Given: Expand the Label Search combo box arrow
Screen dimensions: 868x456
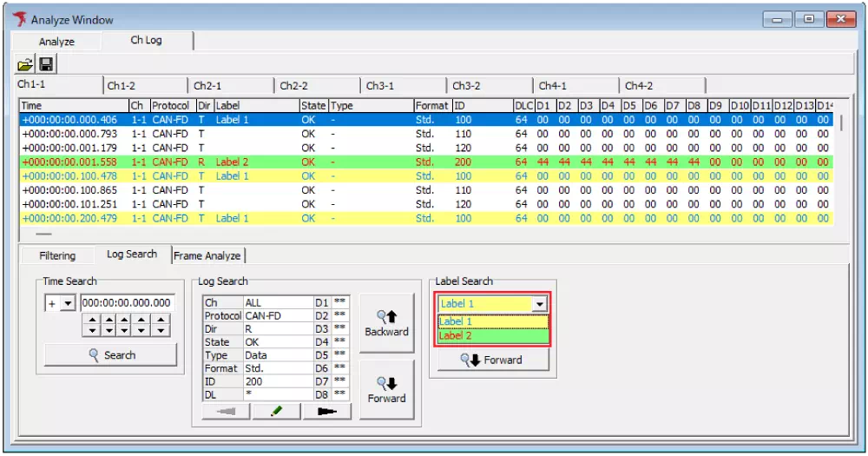Looking at the screenshot, I should [540, 304].
